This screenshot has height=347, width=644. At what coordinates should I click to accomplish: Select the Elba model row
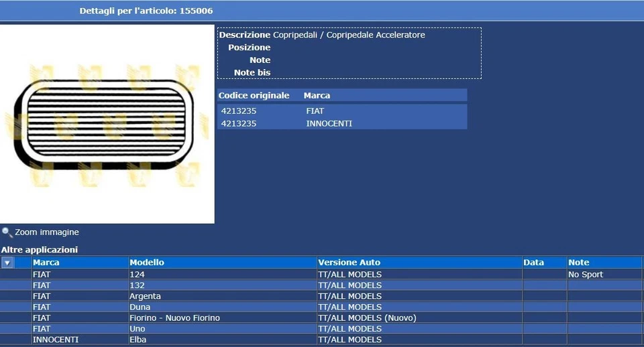(x=321, y=340)
